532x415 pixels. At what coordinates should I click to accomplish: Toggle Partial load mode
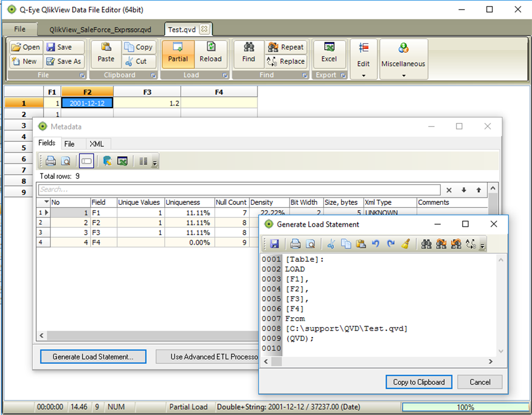[178, 53]
